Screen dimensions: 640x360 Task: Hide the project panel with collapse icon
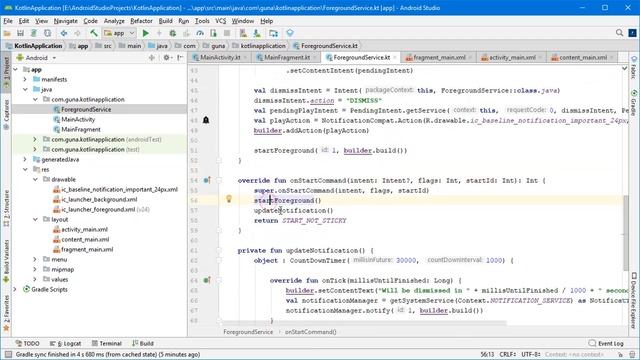[x=180, y=58]
